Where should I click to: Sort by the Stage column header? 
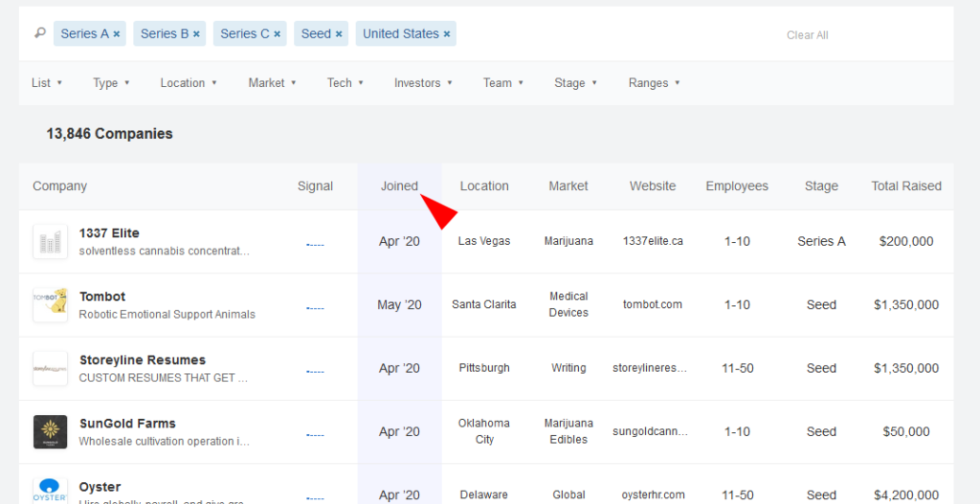point(821,186)
